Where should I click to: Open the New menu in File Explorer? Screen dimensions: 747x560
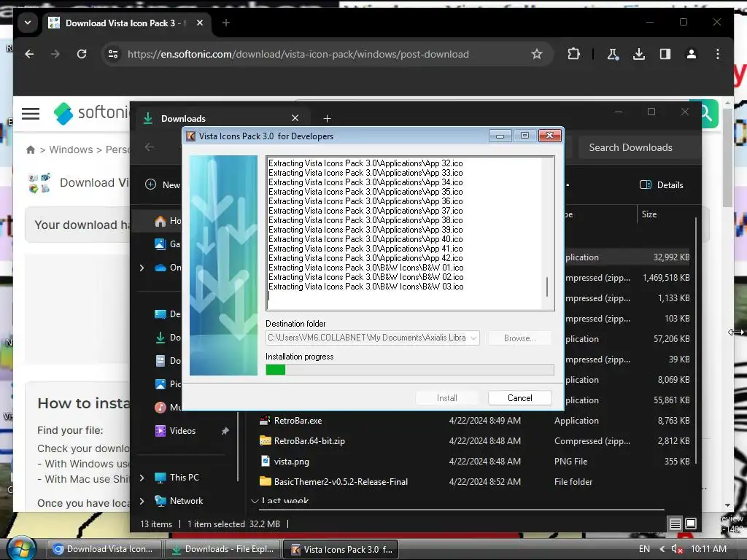pyautogui.click(x=163, y=184)
